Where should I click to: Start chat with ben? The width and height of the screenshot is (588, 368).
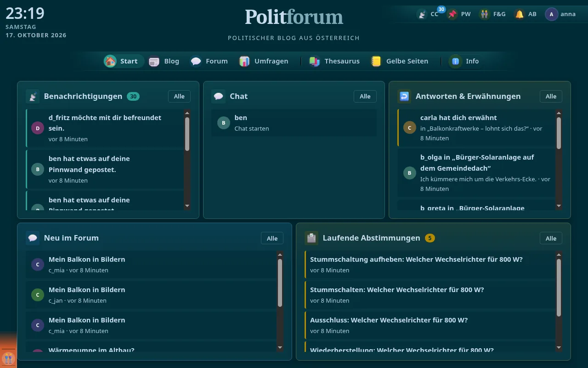(294, 123)
